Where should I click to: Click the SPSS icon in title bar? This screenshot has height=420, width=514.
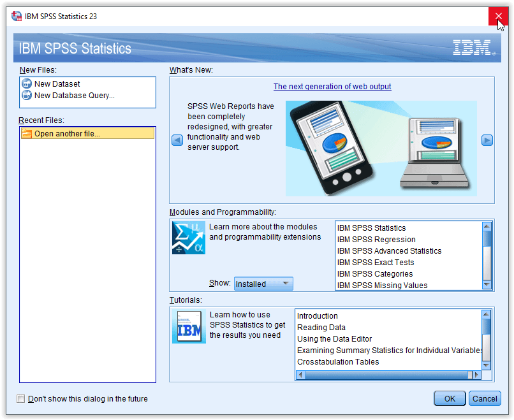[17, 16]
